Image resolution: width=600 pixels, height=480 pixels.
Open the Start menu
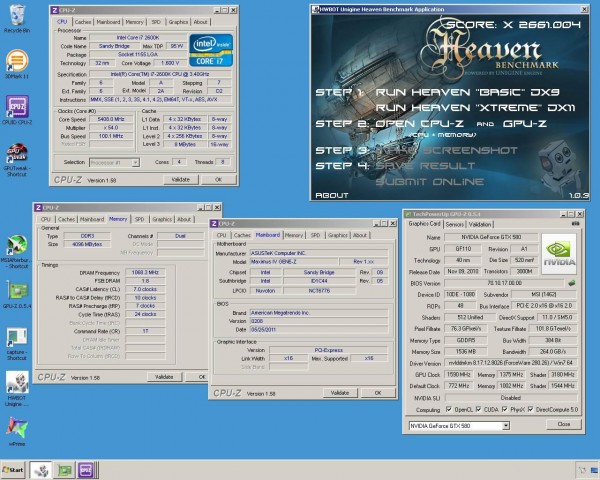pos(13,470)
